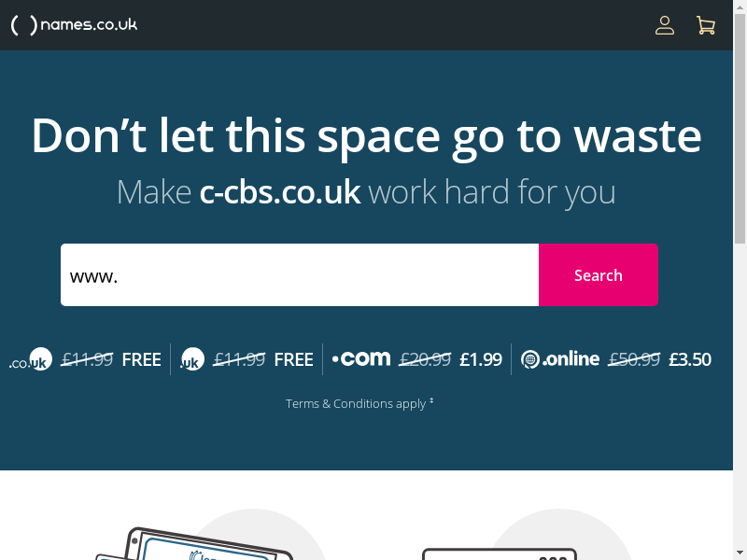
Task: Click FREE offer next to .uk
Action: pos(293,359)
